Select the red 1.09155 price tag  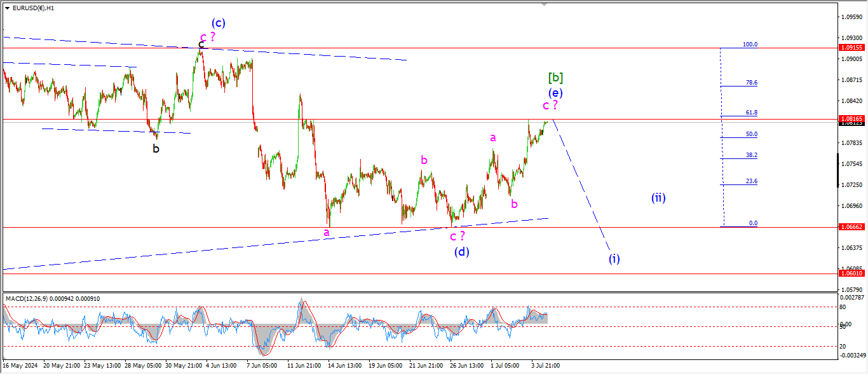pos(851,48)
